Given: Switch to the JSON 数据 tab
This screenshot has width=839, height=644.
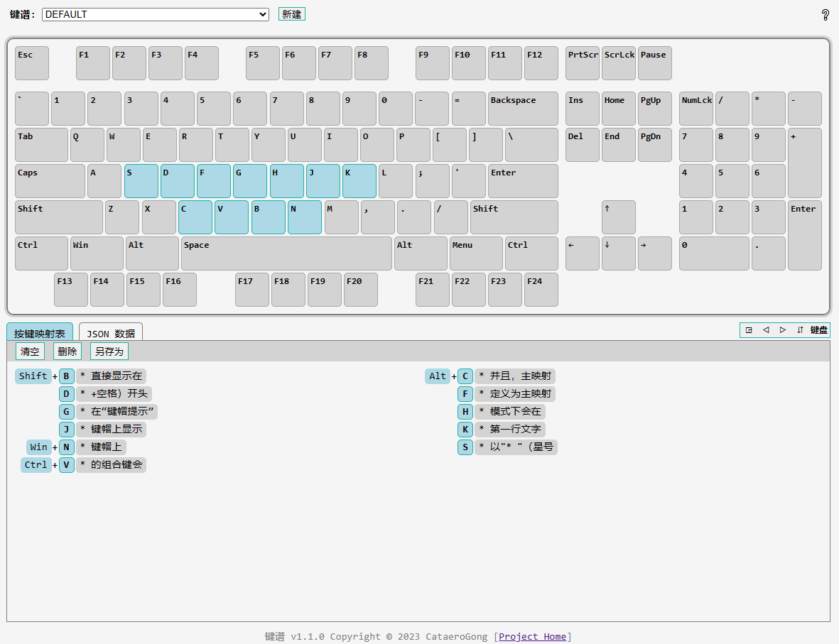Looking at the screenshot, I should (x=111, y=333).
